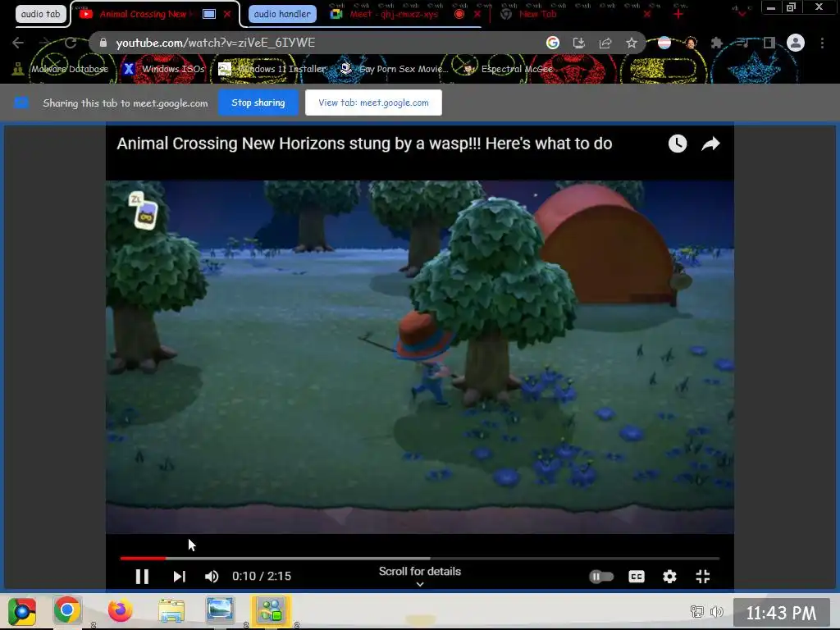This screenshot has width=840, height=630.
Task: Pause the video with the pause button
Action: click(142, 577)
